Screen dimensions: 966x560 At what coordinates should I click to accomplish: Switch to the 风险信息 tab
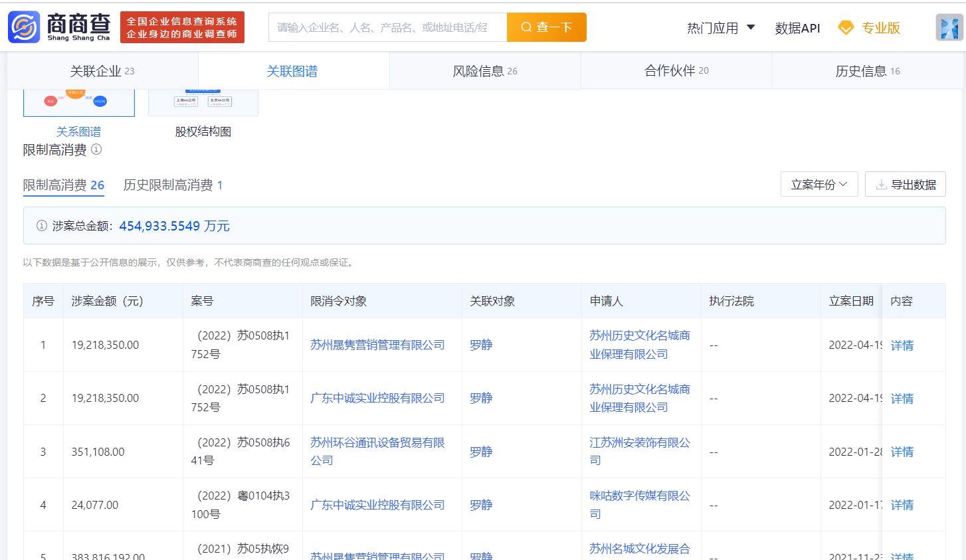pos(485,71)
